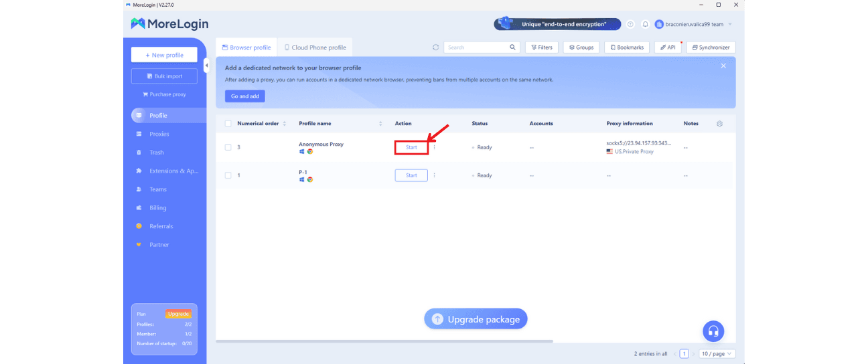The width and height of the screenshot is (868, 364).
Task: Open Bookmarks button
Action: tap(627, 48)
